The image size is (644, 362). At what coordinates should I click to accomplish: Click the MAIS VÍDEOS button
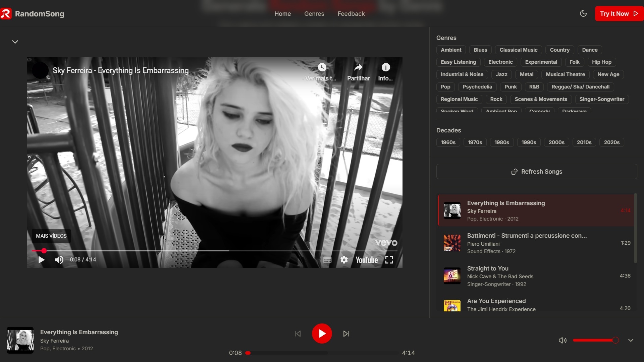[x=51, y=236]
